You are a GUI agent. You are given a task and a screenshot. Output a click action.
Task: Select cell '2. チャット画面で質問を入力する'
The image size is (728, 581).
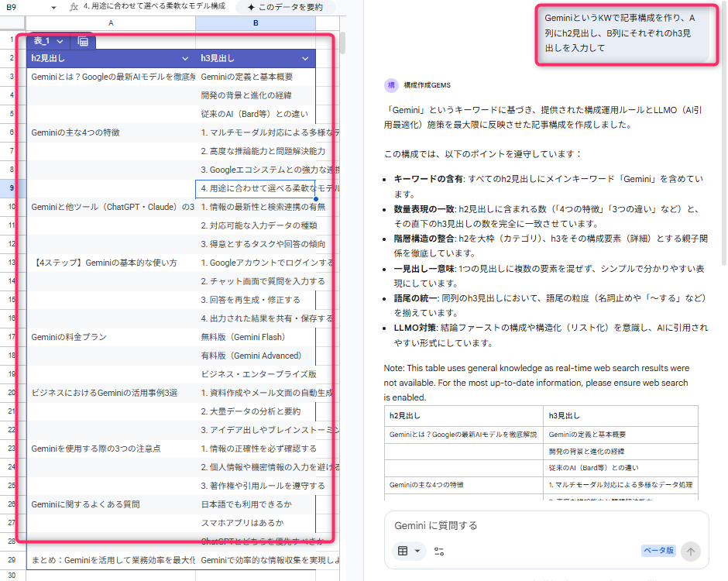pyautogui.click(x=256, y=281)
